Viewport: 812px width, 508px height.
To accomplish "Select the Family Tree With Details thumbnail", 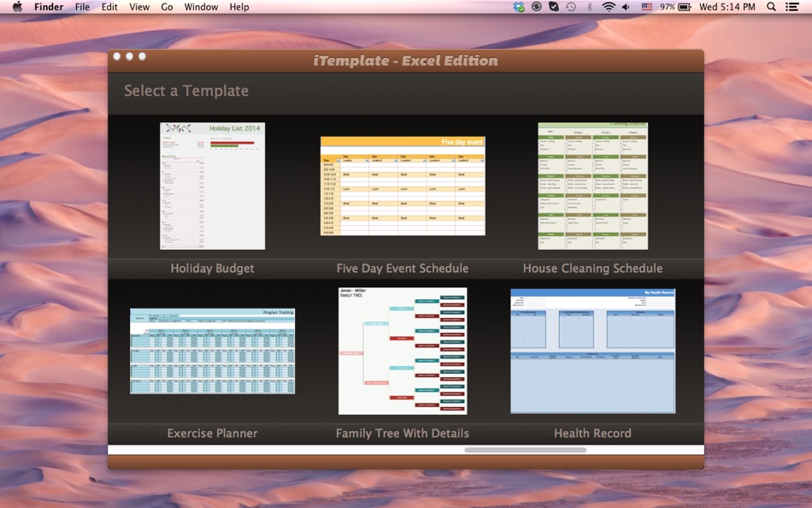I will pos(403,351).
